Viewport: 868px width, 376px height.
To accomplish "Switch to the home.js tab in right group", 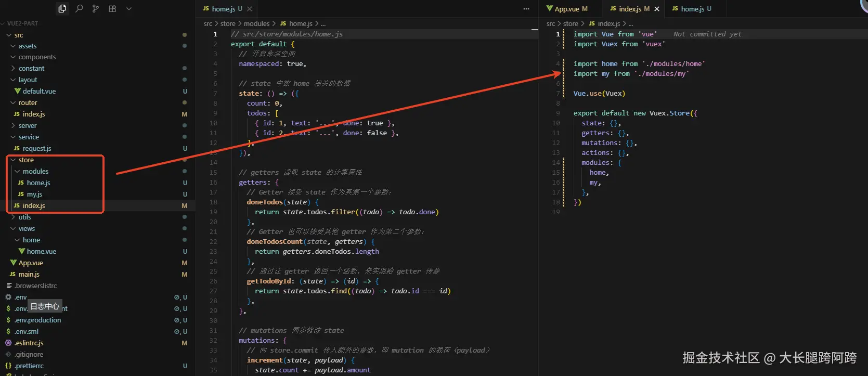I will [696, 9].
